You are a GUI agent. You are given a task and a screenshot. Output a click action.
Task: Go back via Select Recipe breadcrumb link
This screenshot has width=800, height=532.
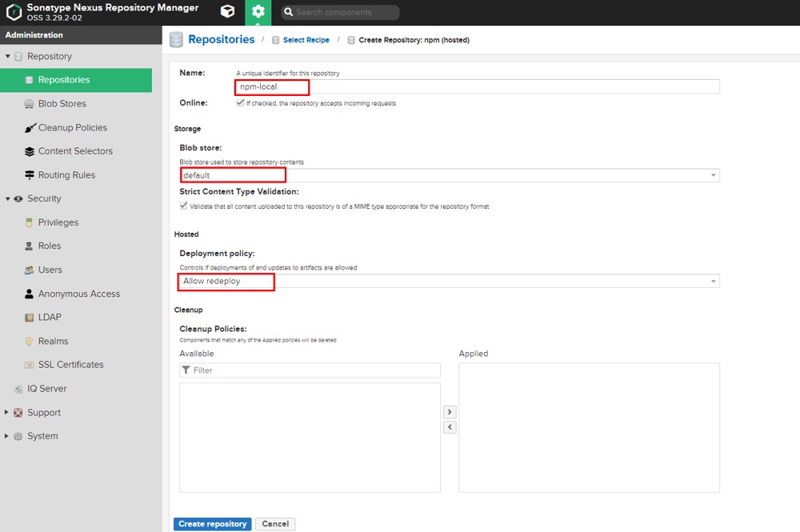pyautogui.click(x=306, y=40)
